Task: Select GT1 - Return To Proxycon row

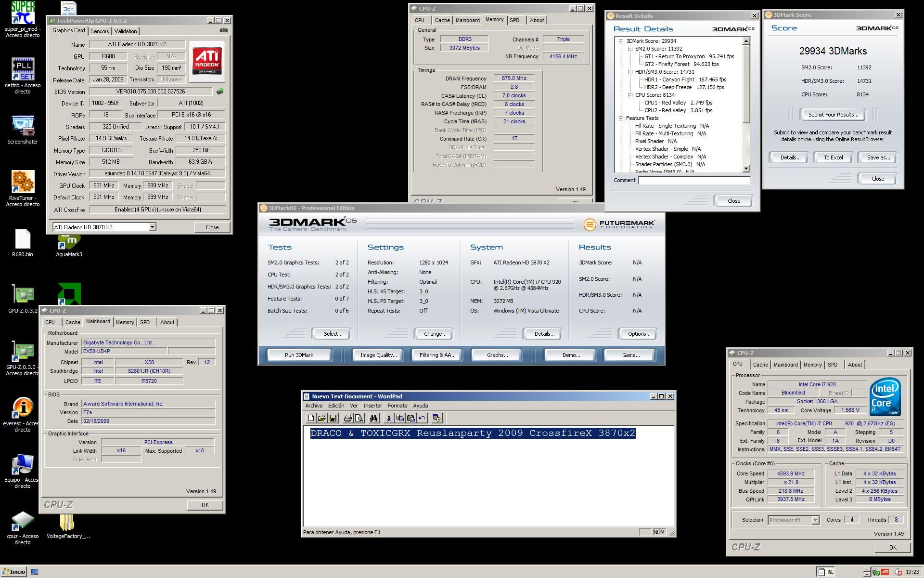Action: [x=689, y=56]
